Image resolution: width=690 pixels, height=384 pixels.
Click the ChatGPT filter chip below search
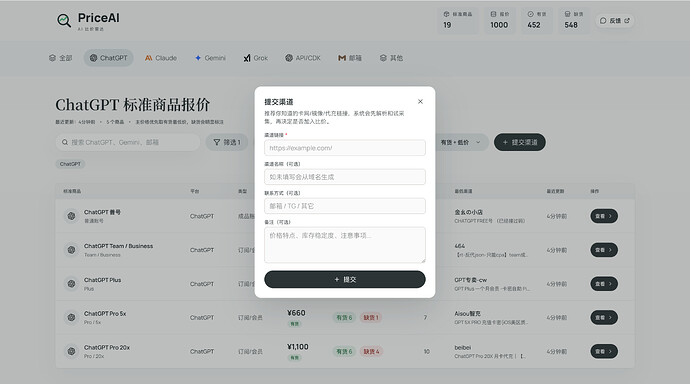point(70,164)
